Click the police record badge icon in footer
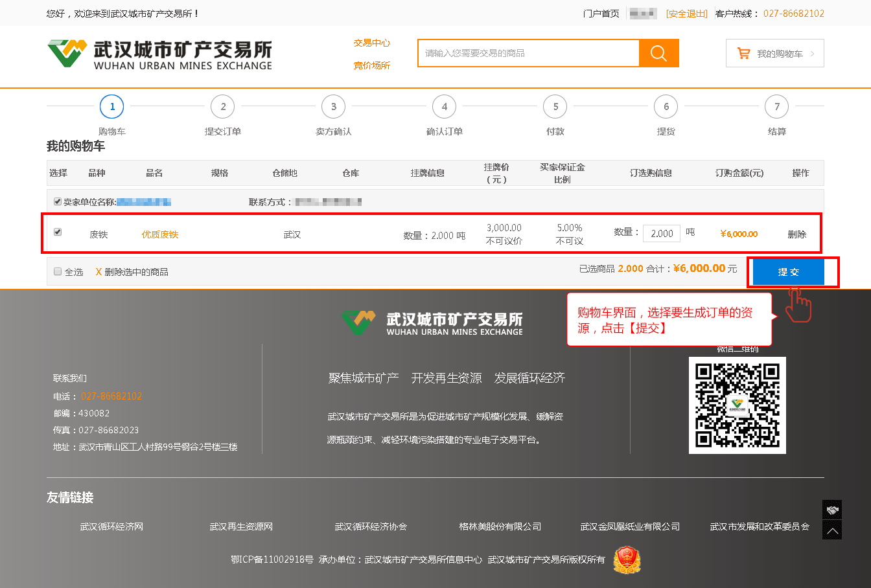871x588 pixels. point(627,560)
